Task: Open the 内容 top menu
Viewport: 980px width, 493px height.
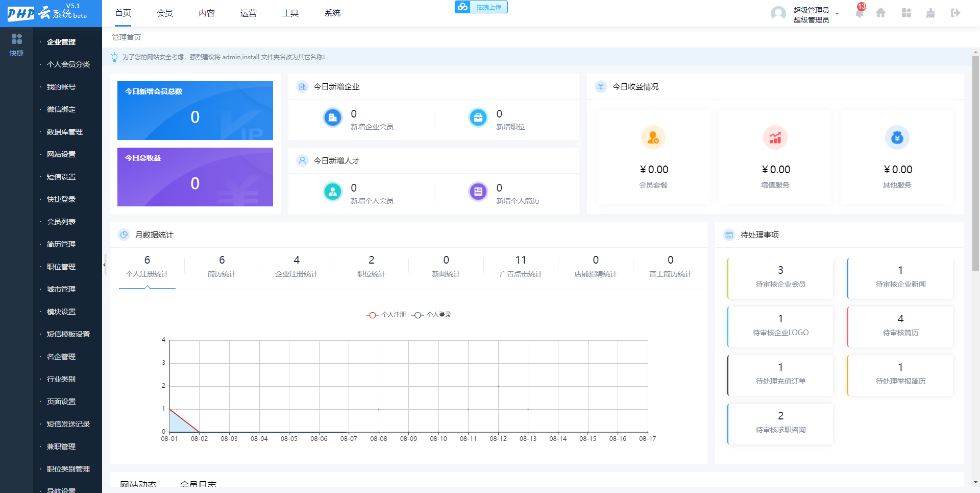Action: click(x=207, y=13)
